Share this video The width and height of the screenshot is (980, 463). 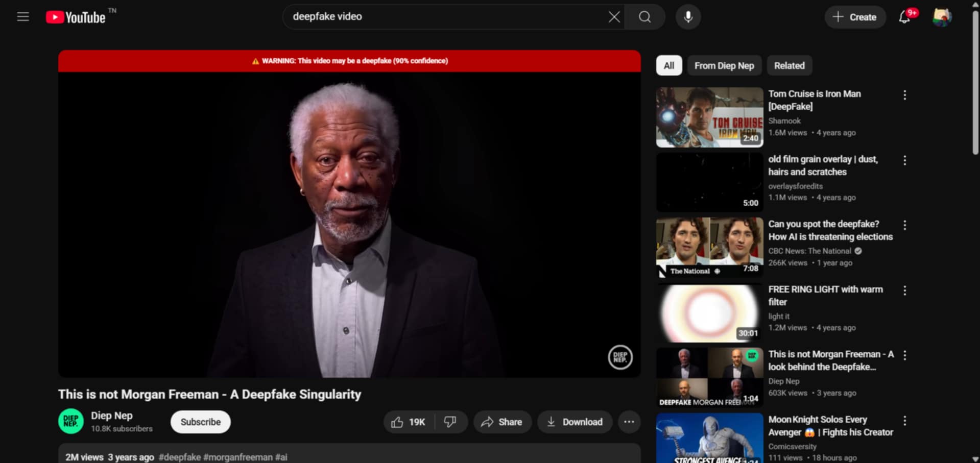502,422
